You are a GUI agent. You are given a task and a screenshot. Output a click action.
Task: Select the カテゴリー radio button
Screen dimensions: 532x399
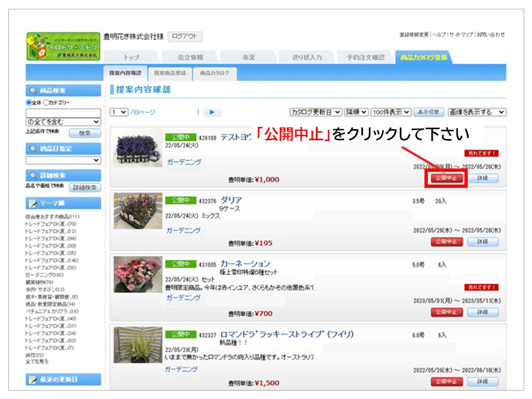(x=46, y=103)
